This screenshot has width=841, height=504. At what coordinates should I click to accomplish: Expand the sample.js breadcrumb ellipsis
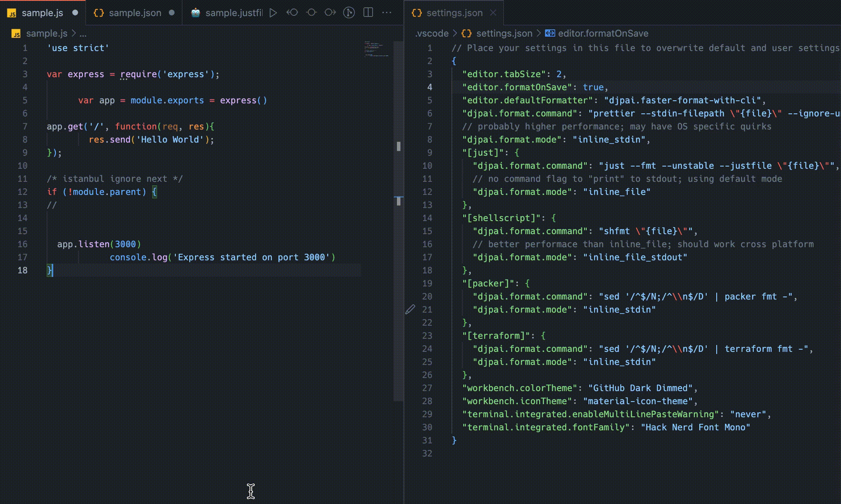(x=83, y=34)
